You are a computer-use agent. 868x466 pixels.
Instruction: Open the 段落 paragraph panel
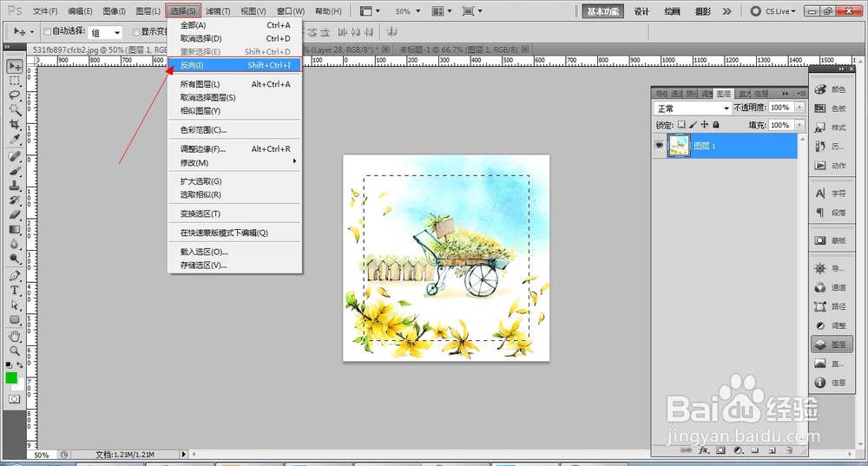pos(831,213)
